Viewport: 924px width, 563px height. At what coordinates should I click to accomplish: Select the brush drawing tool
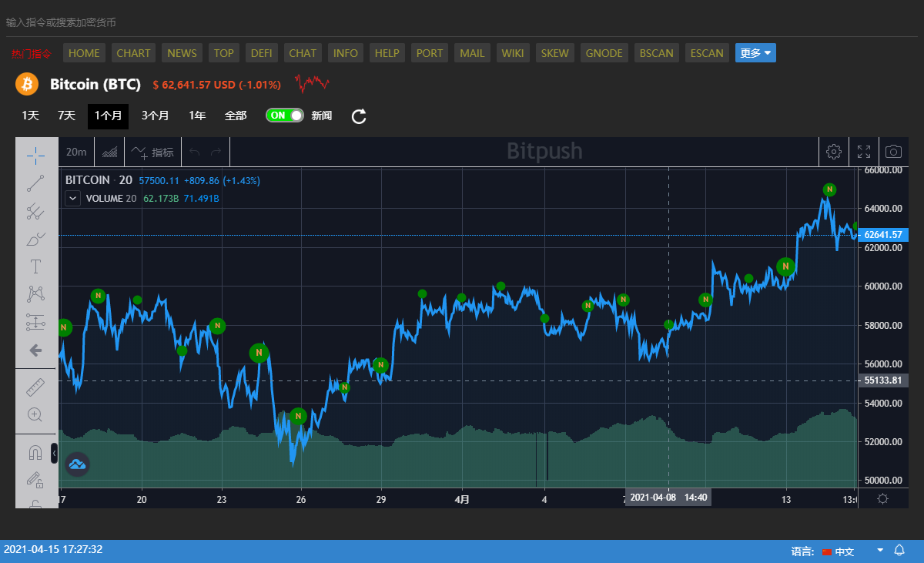click(x=35, y=239)
